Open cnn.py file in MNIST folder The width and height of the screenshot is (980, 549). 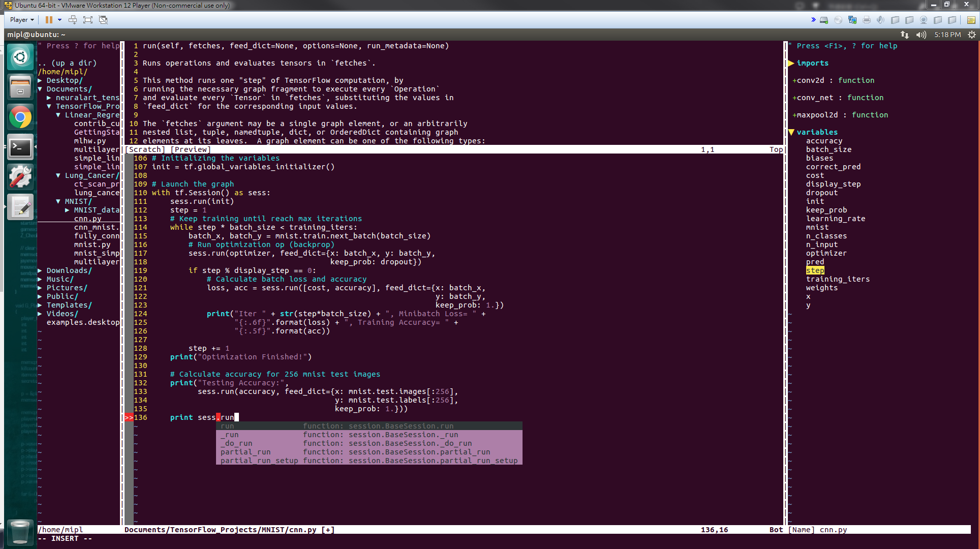click(x=86, y=218)
